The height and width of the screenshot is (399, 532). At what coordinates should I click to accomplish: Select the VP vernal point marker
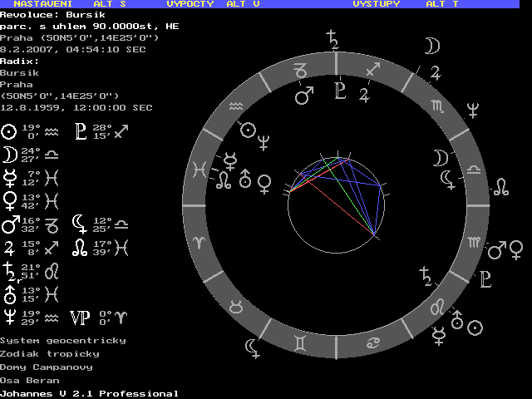81,316
